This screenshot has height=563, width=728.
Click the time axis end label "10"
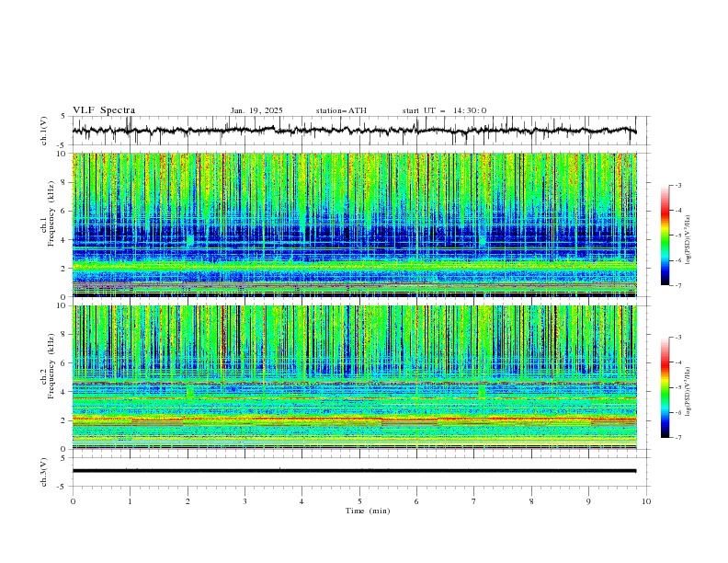646,501
